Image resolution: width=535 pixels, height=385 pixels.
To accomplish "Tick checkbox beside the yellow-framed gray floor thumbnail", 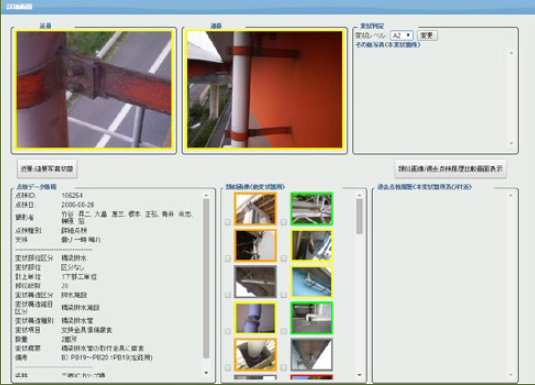I will 284,258.
